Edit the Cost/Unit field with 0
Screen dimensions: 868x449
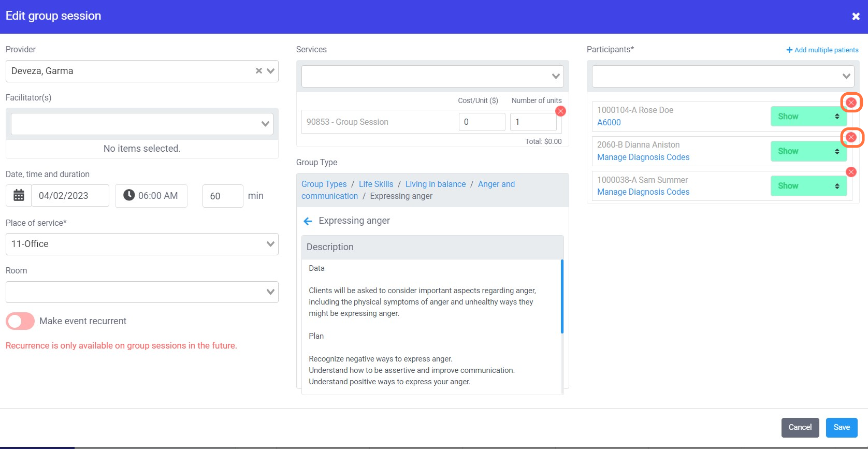(482, 122)
